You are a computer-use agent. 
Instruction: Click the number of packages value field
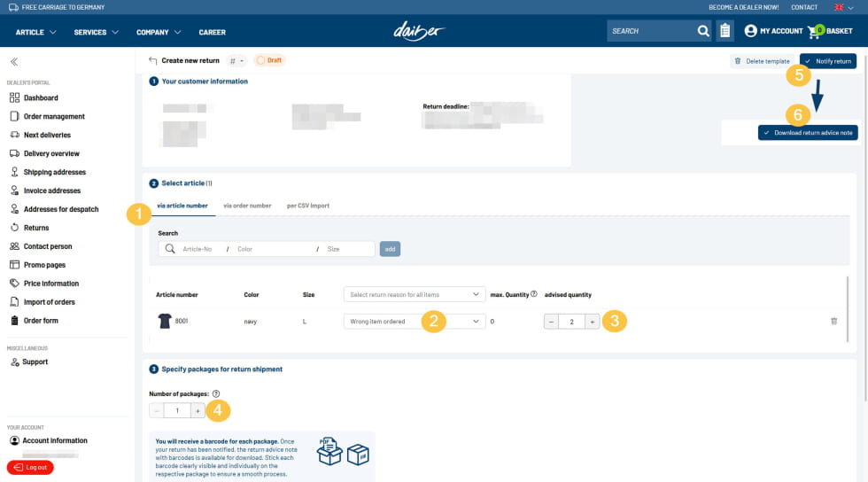(x=177, y=410)
